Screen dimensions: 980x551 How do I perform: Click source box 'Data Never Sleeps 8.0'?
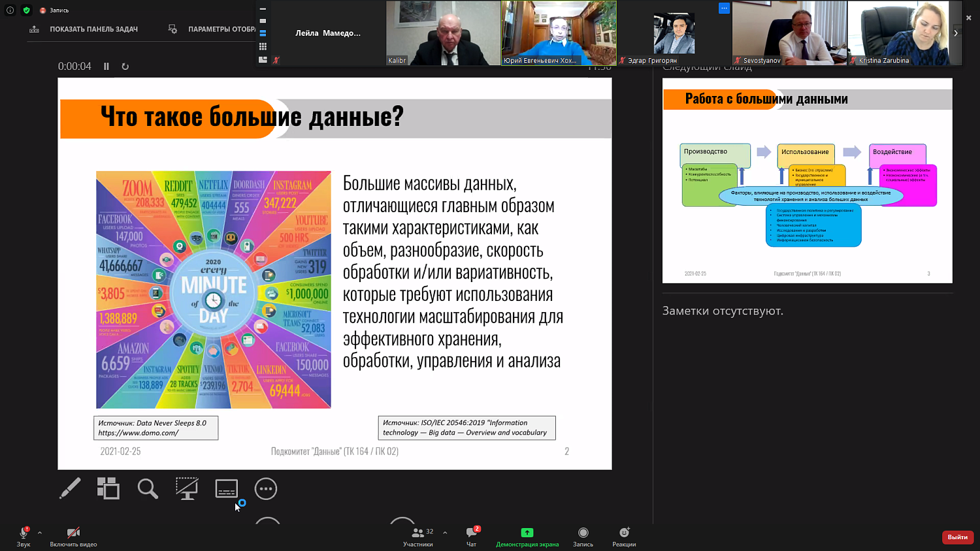(156, 428)
